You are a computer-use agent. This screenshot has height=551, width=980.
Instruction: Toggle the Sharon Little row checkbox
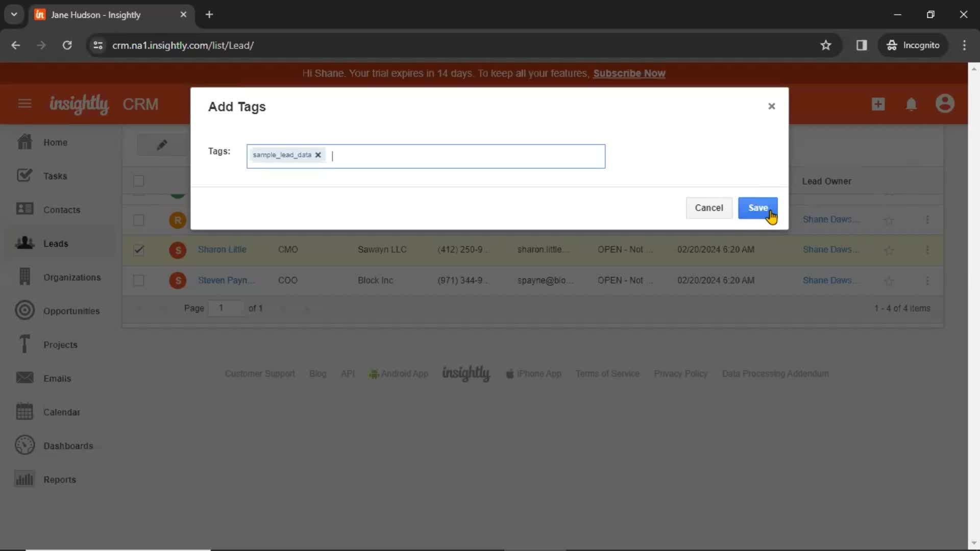tap(139, 249)
